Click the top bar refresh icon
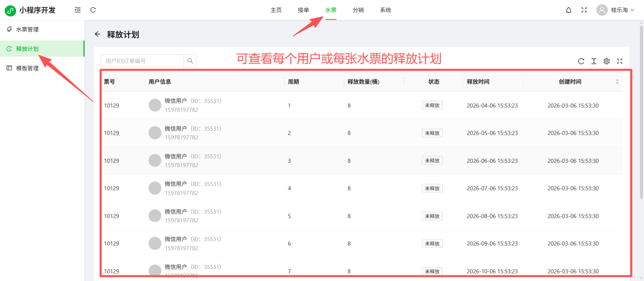 click(93, 10)
